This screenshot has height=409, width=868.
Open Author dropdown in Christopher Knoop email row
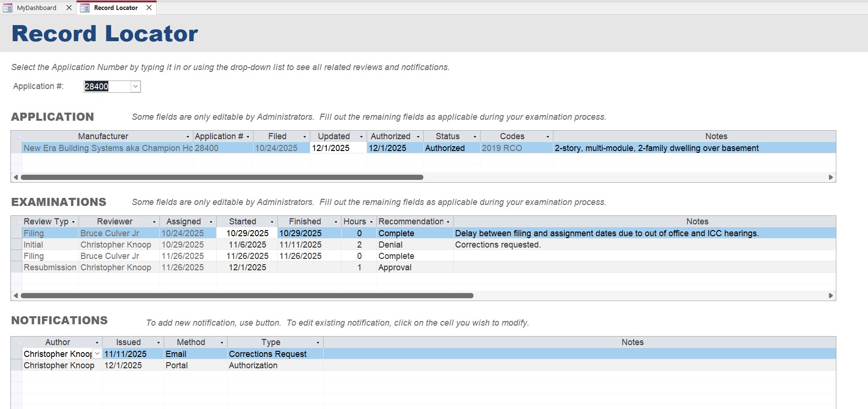pos(97,354)
